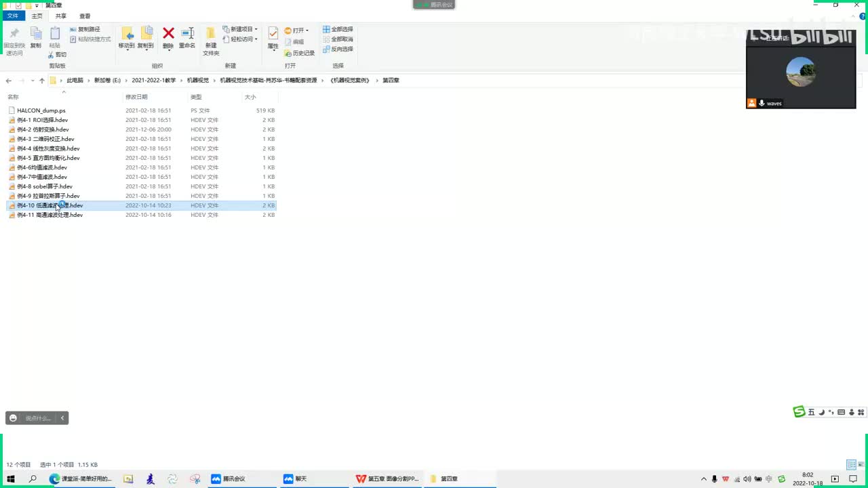
Task: Click Copy path (复制路径)
Action: [x=84, y=29]
